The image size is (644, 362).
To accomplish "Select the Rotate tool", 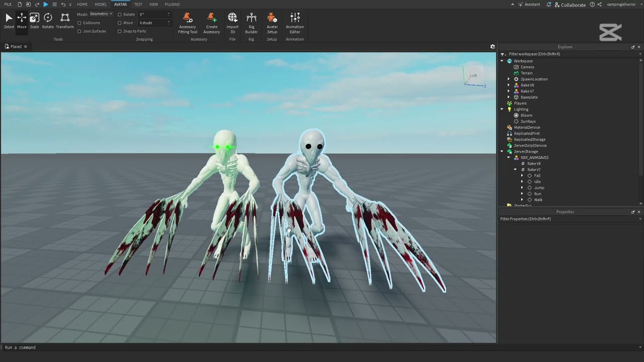I will pos(48,21).
